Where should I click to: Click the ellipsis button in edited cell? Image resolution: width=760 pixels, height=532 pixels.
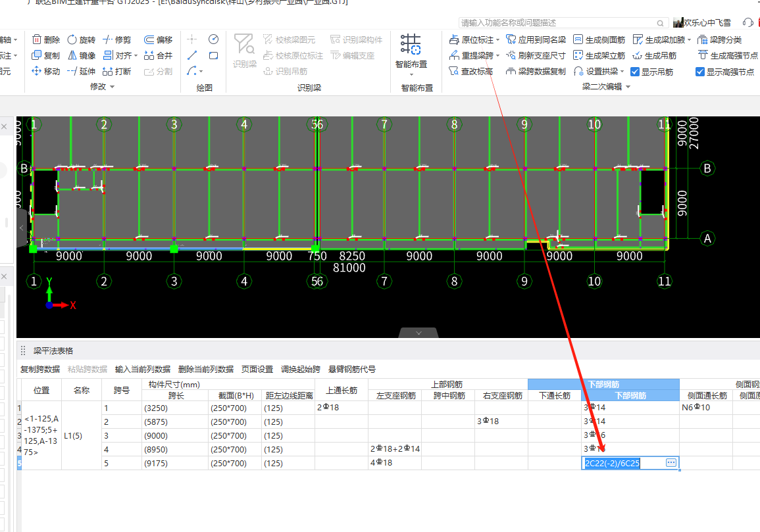point(671,463)
